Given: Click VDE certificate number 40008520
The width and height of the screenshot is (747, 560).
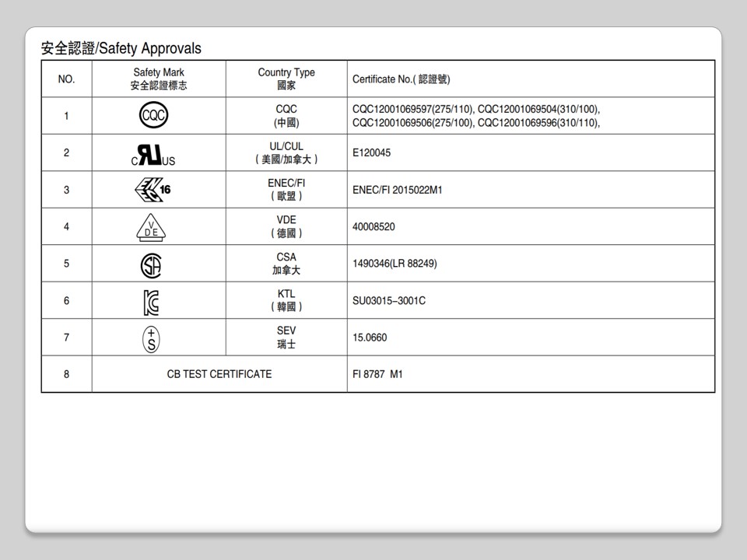Looking at the screenshot, I should pos(373,227).
